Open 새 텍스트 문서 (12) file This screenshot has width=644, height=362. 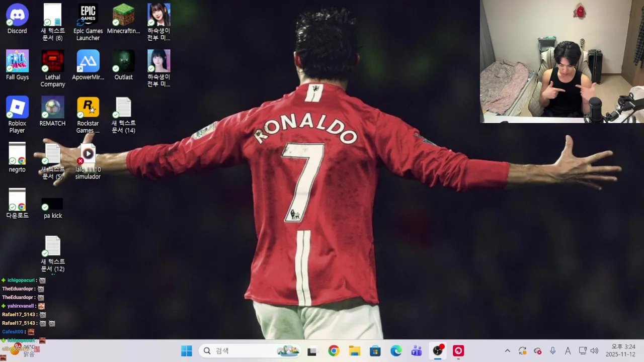(x=52, y=254)
